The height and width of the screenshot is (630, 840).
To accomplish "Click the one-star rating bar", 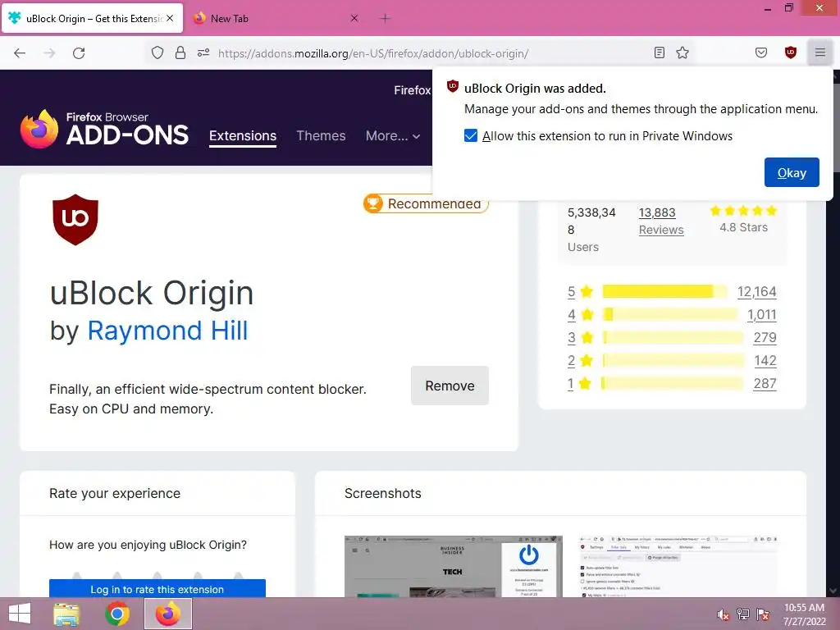I will [x=673, y=384].
